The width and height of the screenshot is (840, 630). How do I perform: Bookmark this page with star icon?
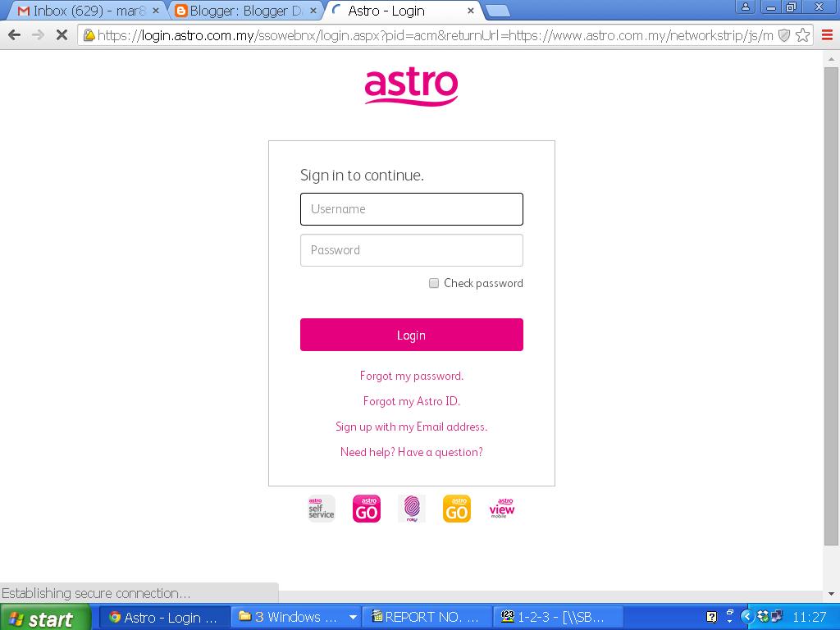click(802, 35)
